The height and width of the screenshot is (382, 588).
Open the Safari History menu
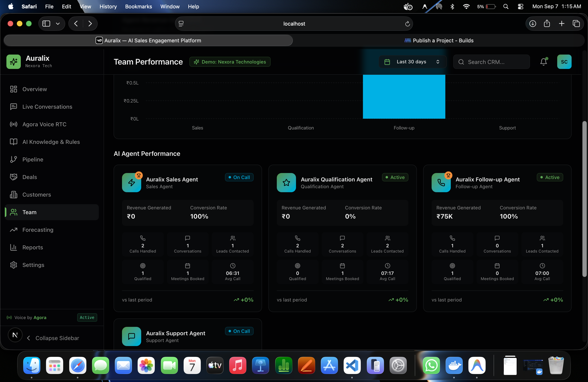pos(108,6)
